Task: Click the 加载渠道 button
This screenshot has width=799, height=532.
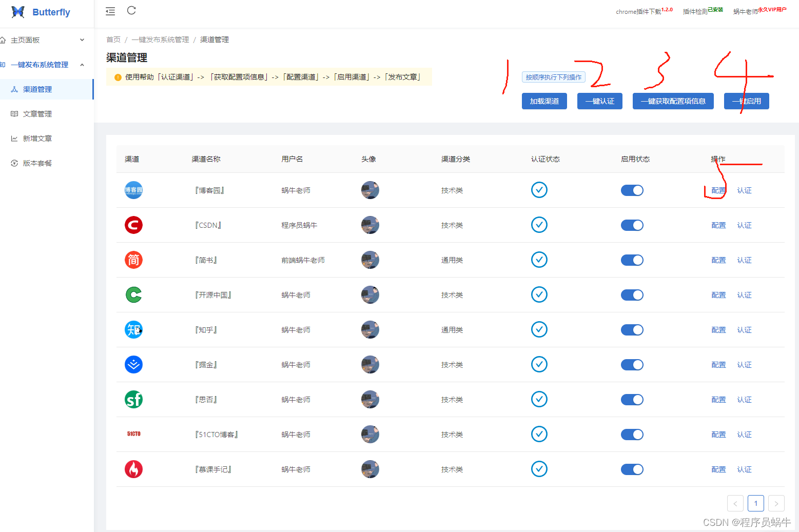Action: coord(544,101)
